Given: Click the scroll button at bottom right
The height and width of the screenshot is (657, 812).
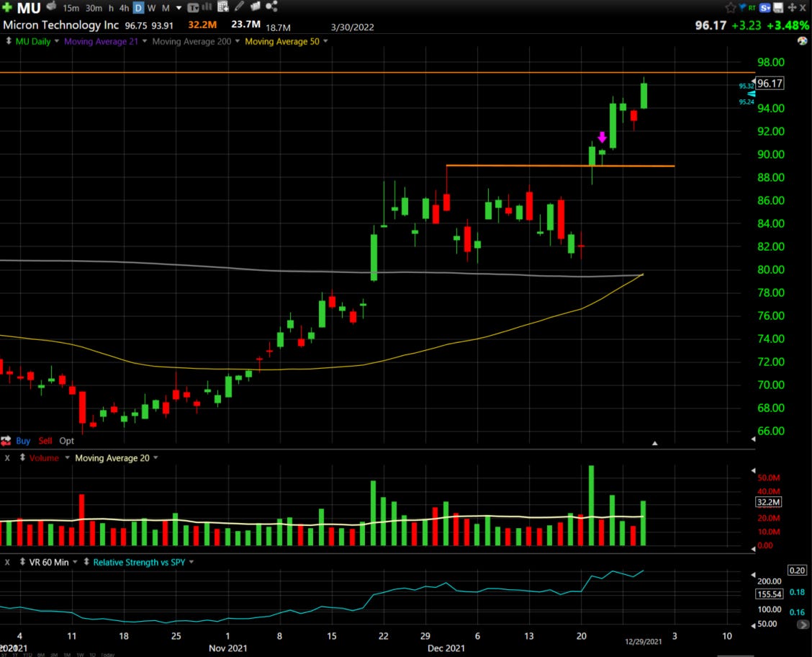Looking at the screenshot, I should [803, 625].
